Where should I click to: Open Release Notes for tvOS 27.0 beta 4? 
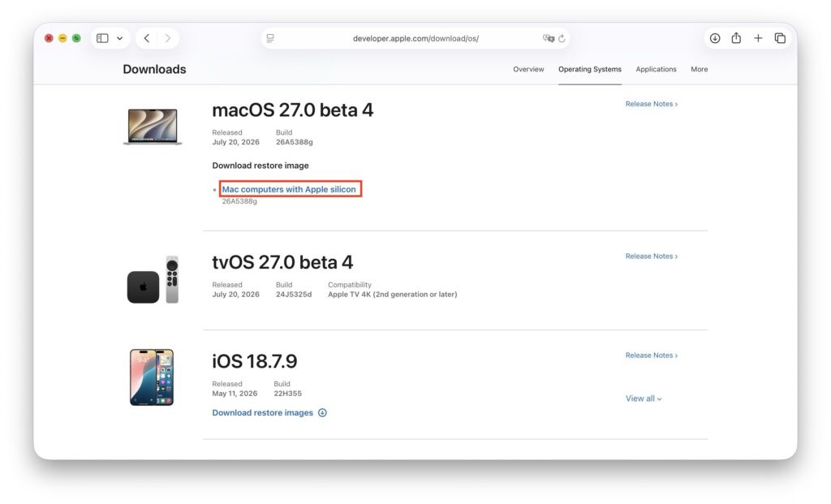(652, 256)
